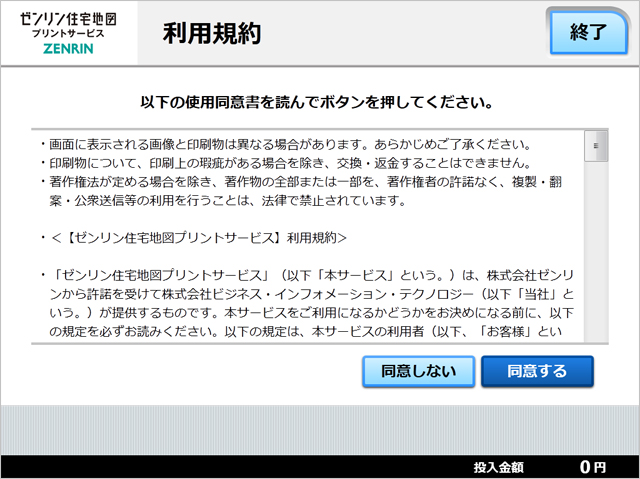This screenshot has height=479, width=640.
Task: Click the line starting 印刷物について
Action: [286, 163]
